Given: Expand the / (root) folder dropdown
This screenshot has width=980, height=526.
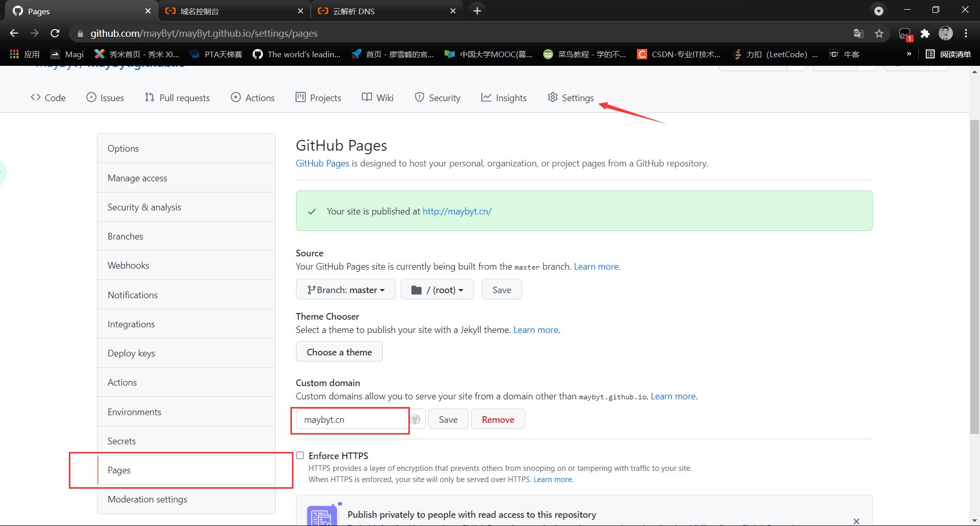Looking at the screenshot, I should [x=437, y=290].
